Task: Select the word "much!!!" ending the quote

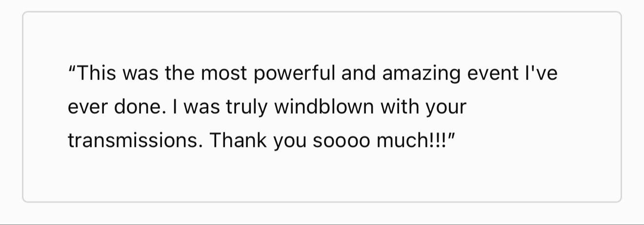Action: click(412, 141)
